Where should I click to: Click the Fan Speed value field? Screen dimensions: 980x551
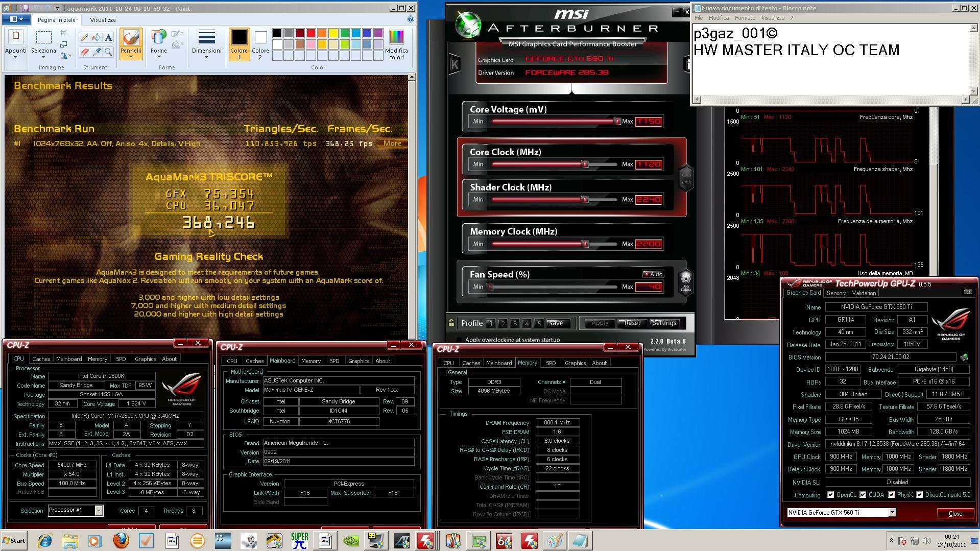(x=649, y=287)
